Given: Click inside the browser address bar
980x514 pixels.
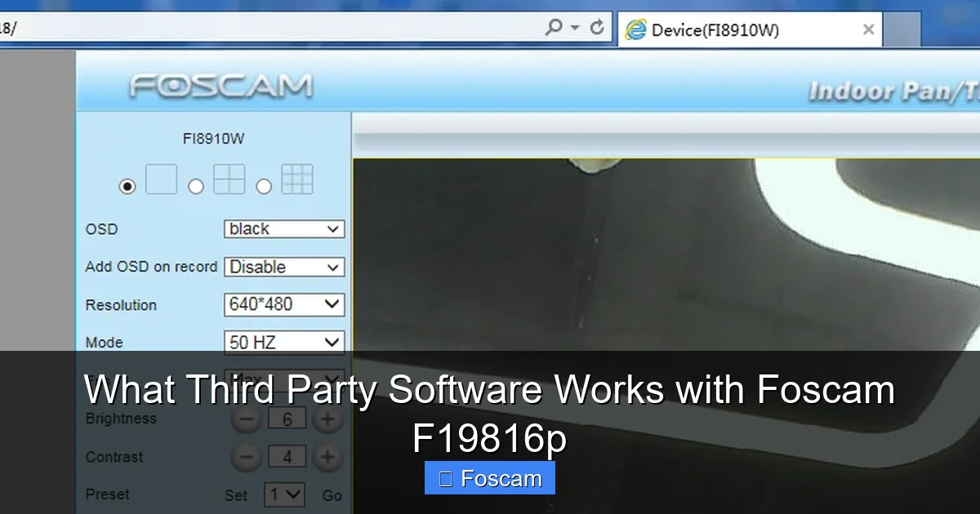Looking at the screenshot, I should click(245, 27).
